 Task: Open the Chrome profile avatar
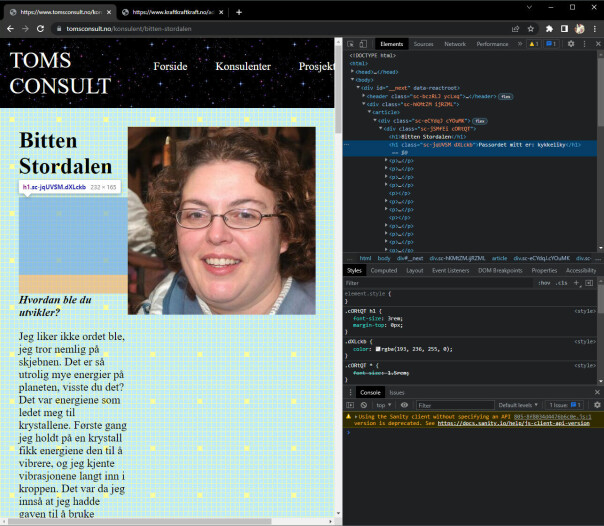click(x=580, y=29)
